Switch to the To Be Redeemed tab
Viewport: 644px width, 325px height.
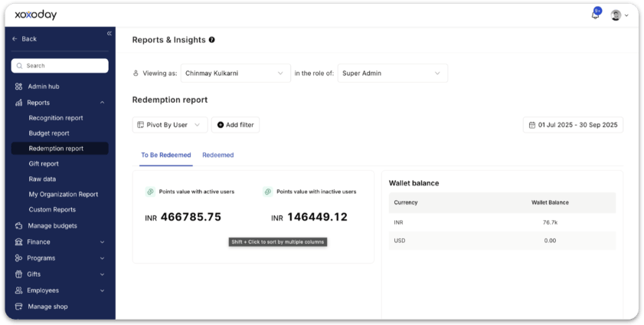pyautogui.click(x=166, y=155)
